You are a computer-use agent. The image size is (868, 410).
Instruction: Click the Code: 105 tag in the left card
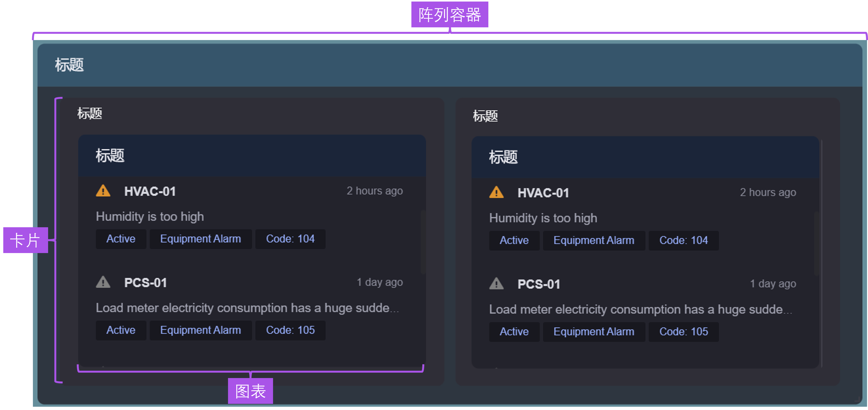(x=290, y=330)
